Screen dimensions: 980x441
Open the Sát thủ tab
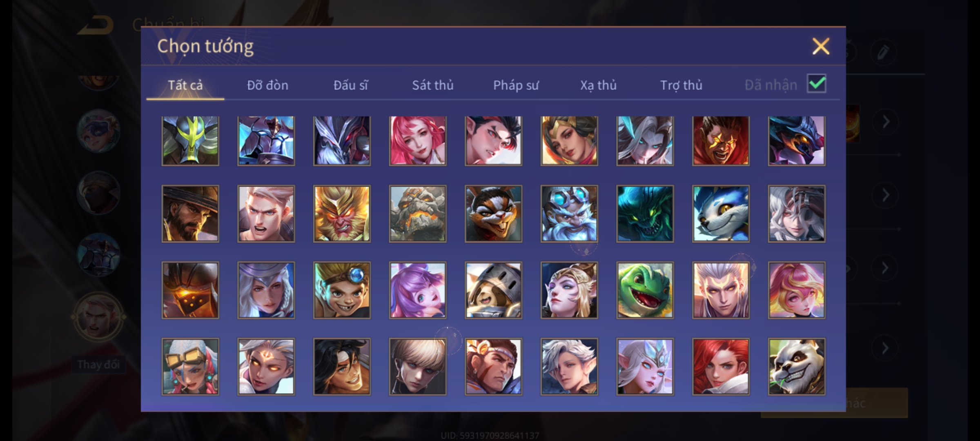(x=432, y=85)
